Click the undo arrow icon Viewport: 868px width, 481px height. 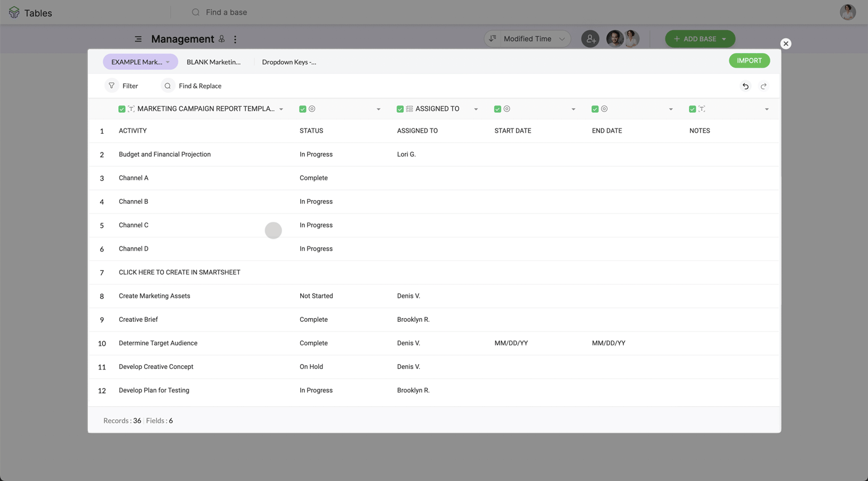click(x=746, y=86)
